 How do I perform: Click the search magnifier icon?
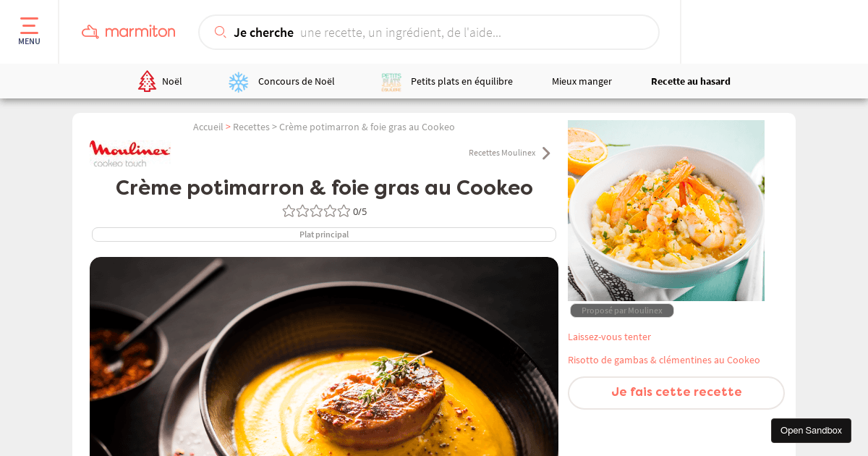[221, 32]
